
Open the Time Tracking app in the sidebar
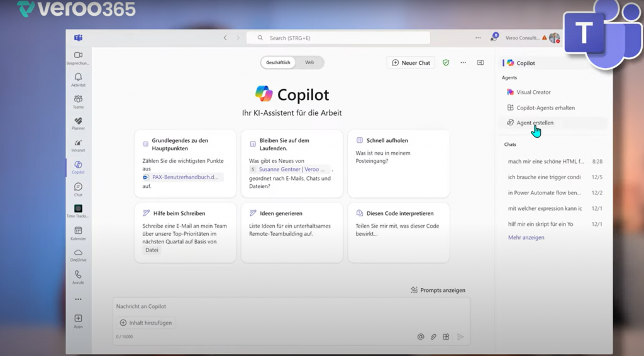78,211
